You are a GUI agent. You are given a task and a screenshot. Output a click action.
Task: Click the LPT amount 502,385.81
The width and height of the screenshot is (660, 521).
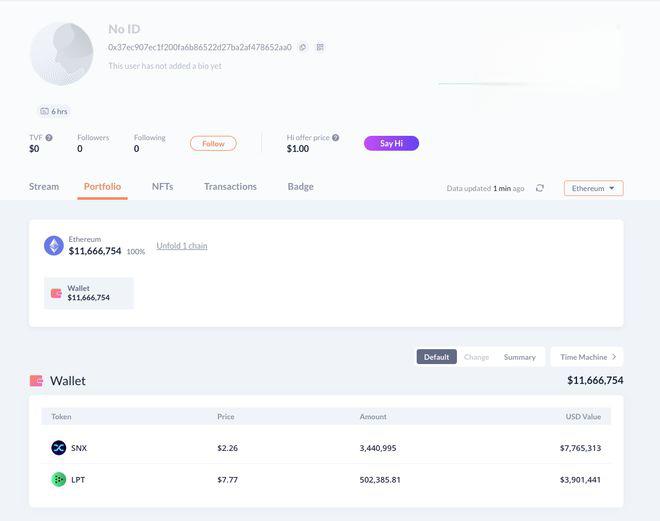click(380, 480)
